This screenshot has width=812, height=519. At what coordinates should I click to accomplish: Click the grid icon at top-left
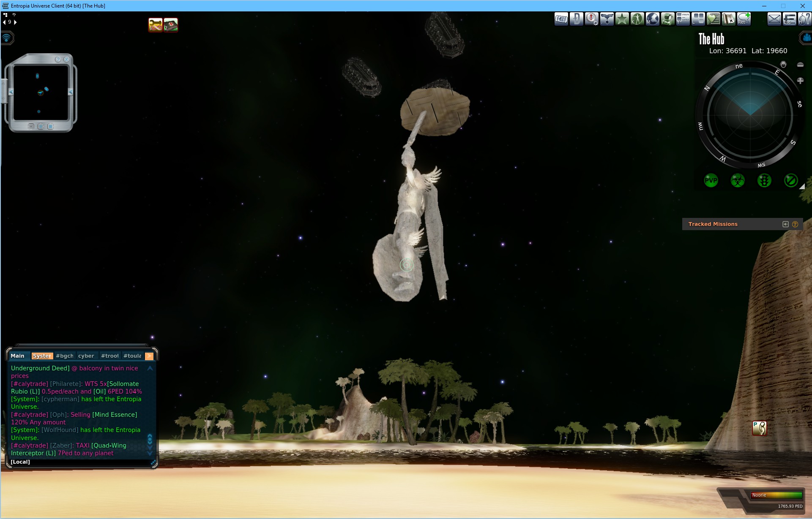(x=5, y=15)
